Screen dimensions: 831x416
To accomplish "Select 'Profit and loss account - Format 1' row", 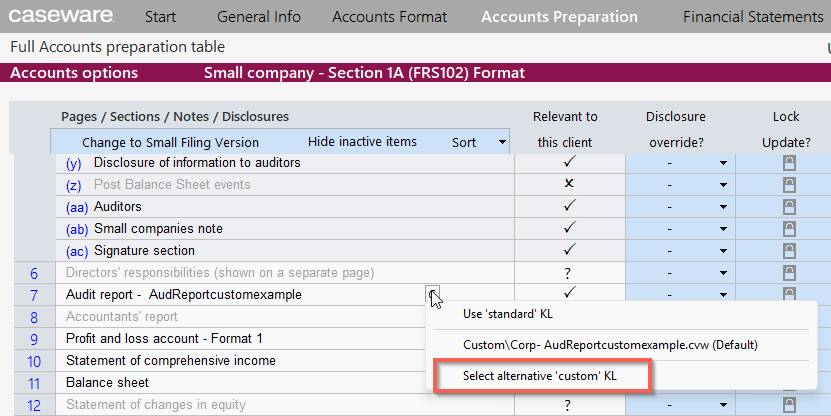I will pyautogui.click(x=164, y=339).
